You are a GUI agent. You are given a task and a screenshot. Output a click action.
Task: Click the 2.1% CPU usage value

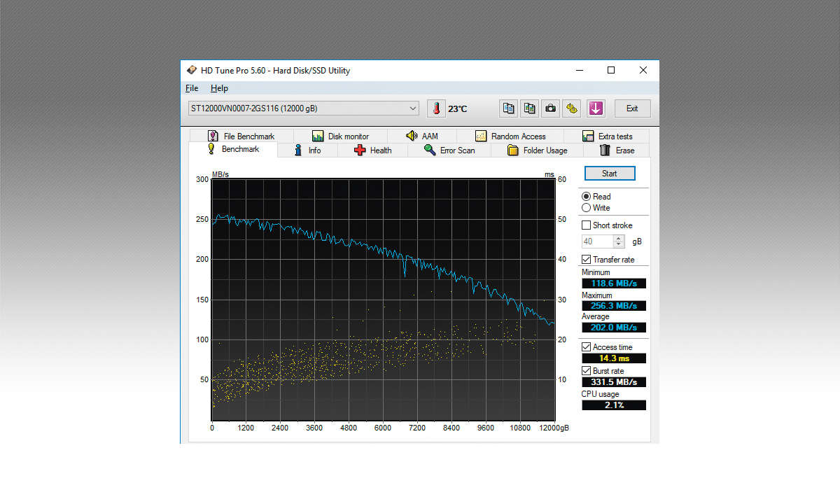tap(614, 405)
